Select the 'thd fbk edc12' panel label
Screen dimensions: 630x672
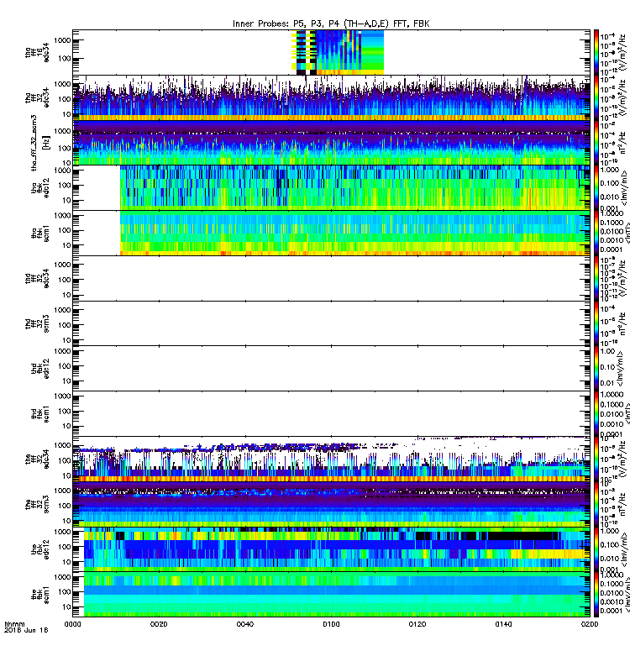39,369
